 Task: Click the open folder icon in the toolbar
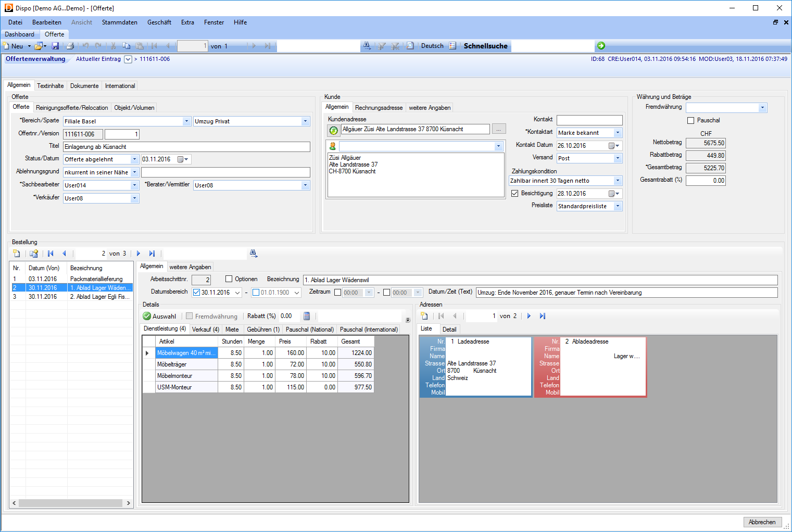click(x=39, y=46)
